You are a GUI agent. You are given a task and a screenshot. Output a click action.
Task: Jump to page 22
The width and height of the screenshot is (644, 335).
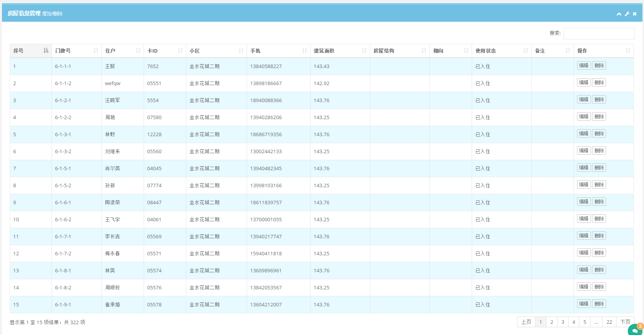coord(609,322)
